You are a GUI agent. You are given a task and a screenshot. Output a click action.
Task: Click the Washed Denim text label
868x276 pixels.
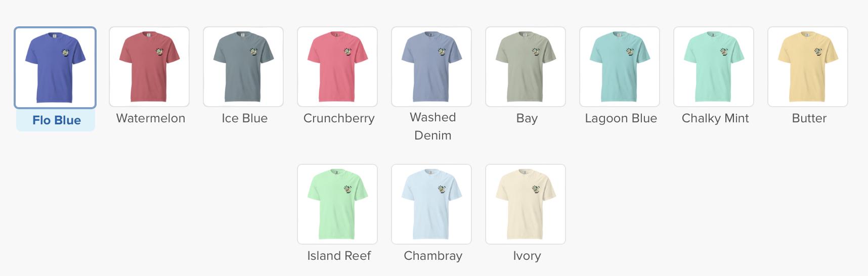[433, 126]
